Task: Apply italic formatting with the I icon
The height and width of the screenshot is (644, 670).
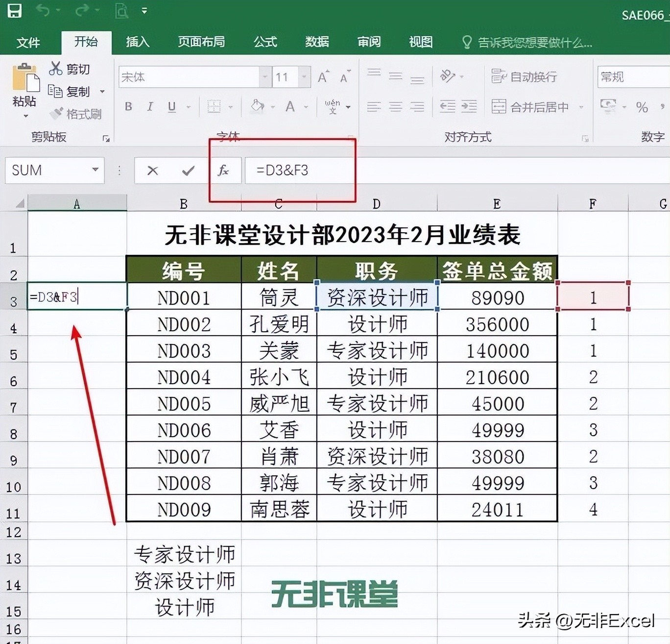Action: point(150,106)
